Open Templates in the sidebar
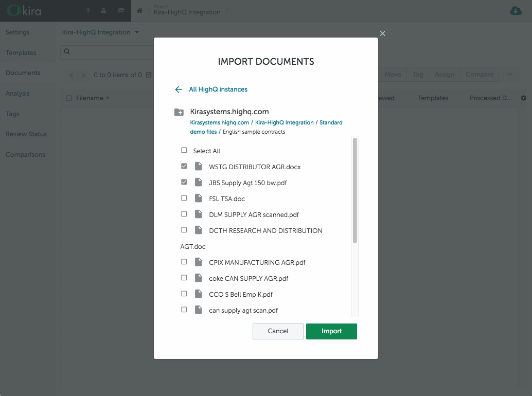 (x=21, y=53)
